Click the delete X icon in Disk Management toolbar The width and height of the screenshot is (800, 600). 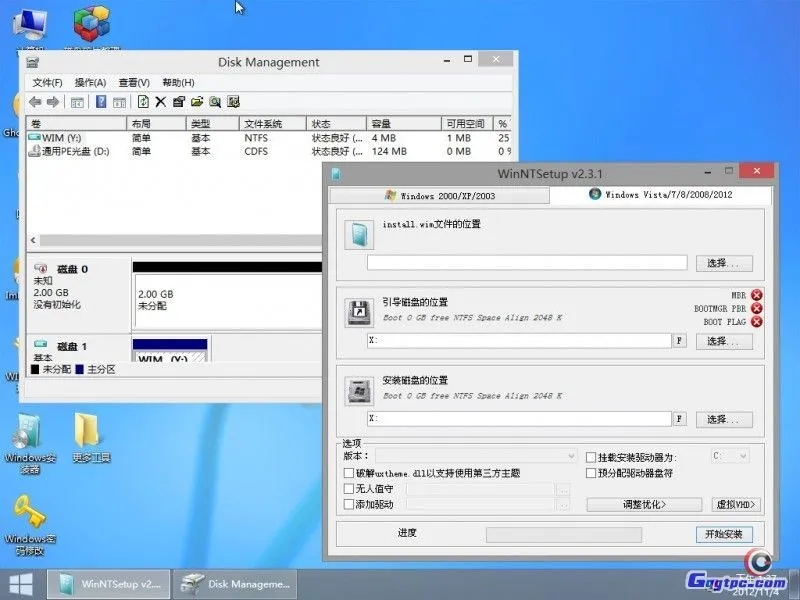161,101
